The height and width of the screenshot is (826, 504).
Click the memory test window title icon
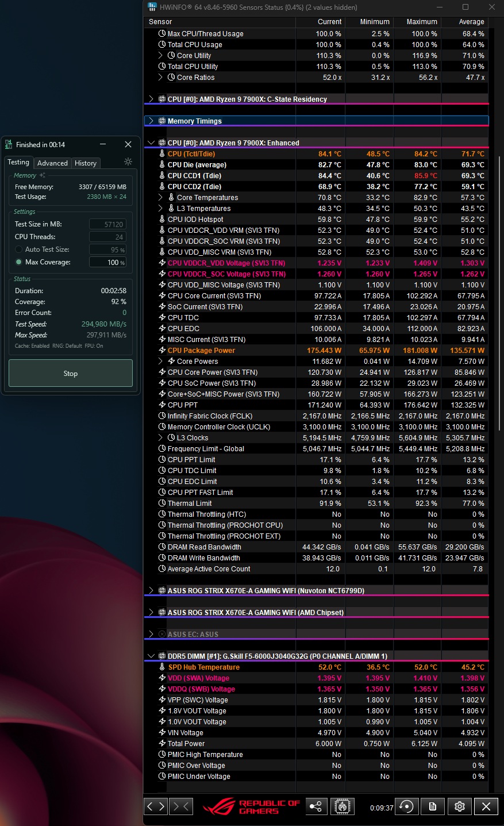point(9,144)
